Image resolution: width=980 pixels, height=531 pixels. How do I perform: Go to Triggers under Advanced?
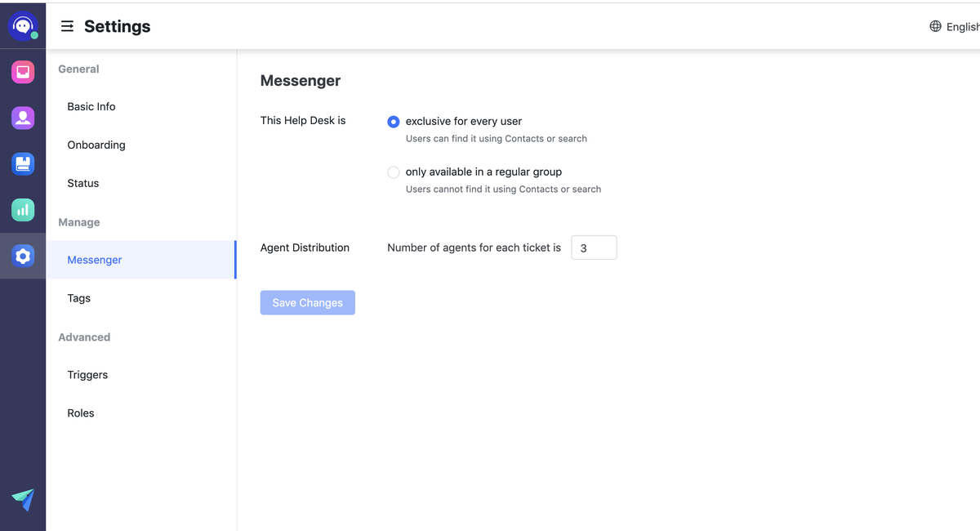87,375
